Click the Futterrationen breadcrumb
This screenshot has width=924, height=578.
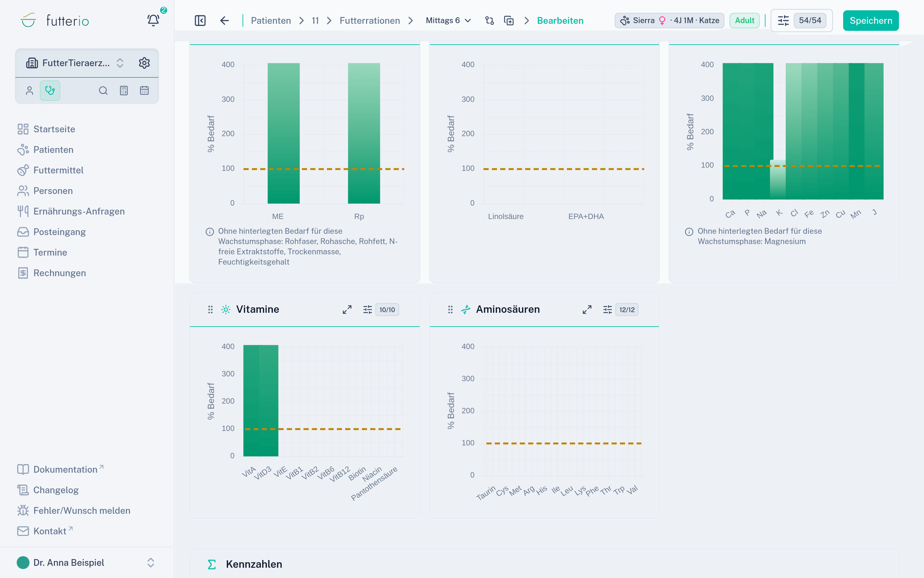[x=370, y=21]
